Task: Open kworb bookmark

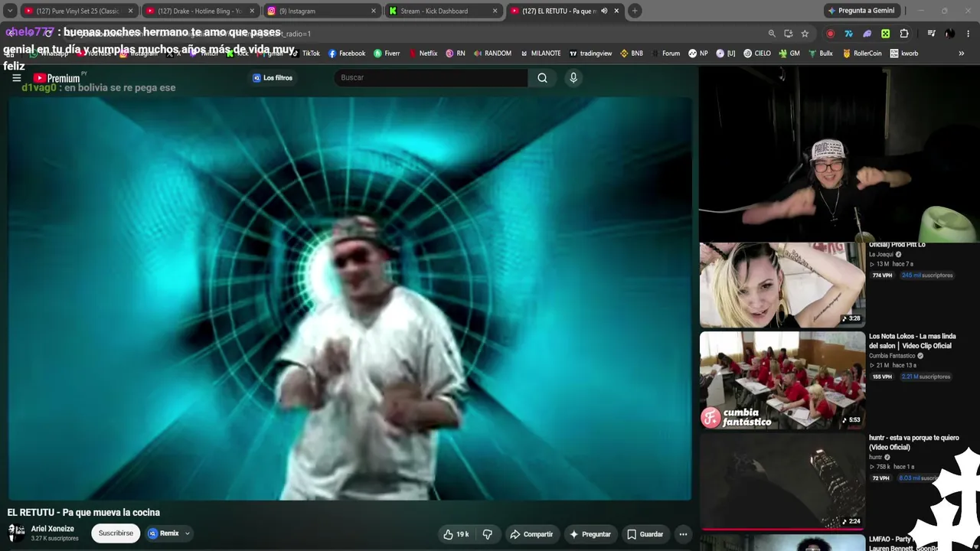Action: [x=903, y=54]
